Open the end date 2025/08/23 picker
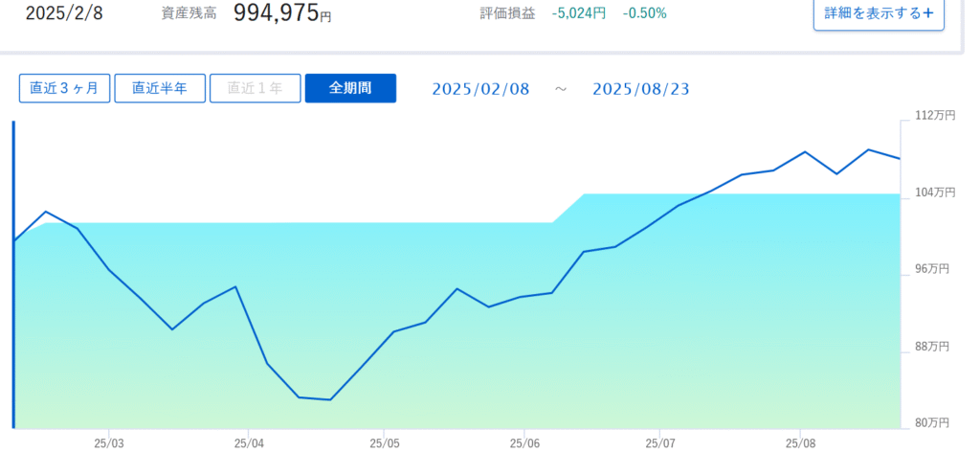980x475 pixels. (x=640, y=89)
